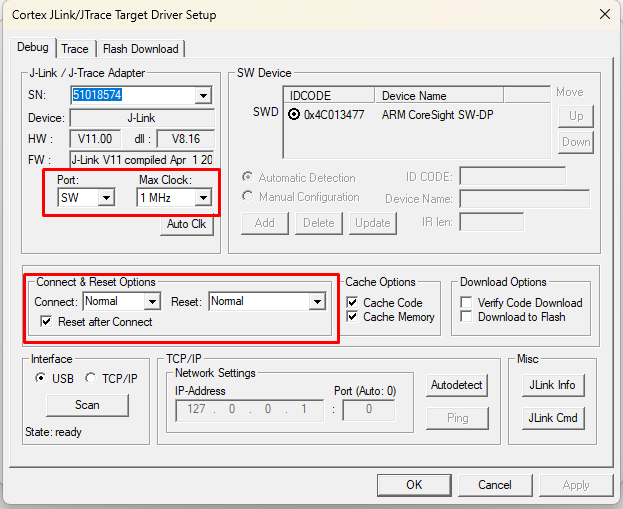This screenshot has height=509, width=623.
Task: Select the Debug tab
Action: point(33,47)
